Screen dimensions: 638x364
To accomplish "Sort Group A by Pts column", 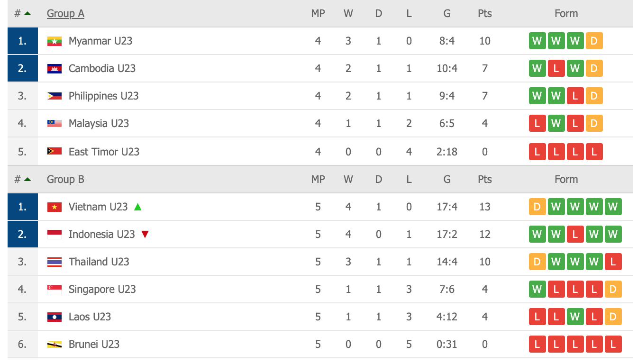I will coord(484,13).
